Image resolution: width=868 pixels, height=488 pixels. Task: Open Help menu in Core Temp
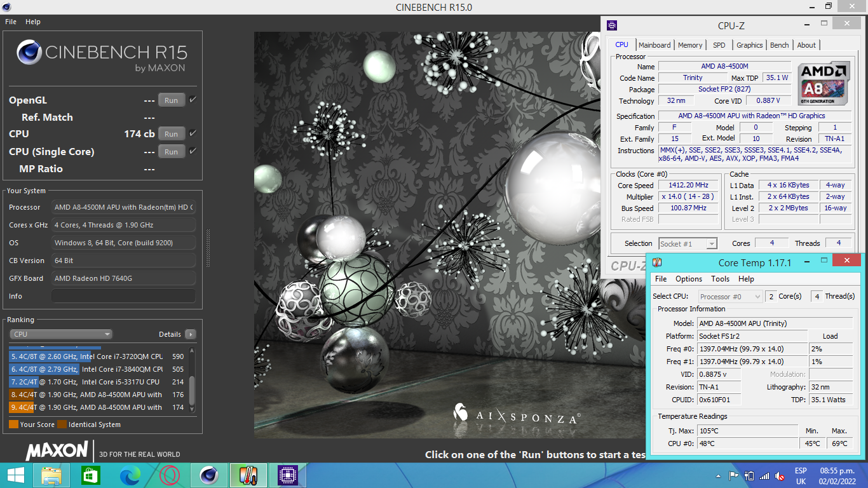pyautogui.click(x=746, y=279)
